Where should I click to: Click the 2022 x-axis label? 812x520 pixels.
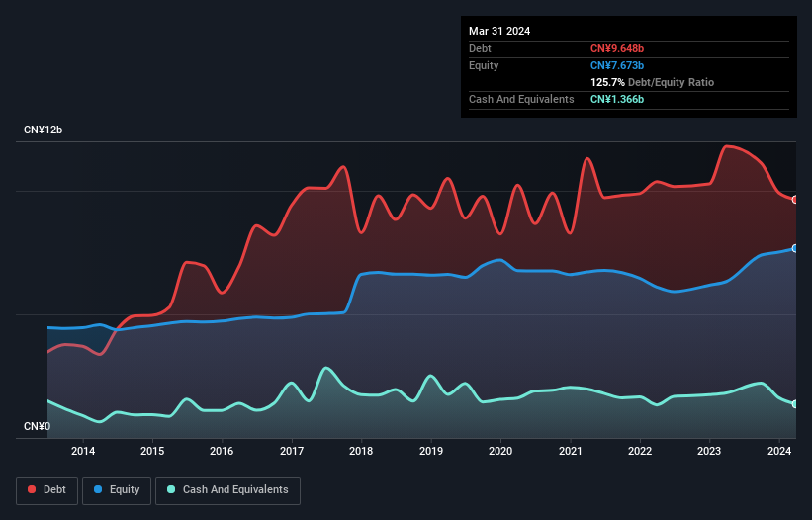(x=640, y=451)
